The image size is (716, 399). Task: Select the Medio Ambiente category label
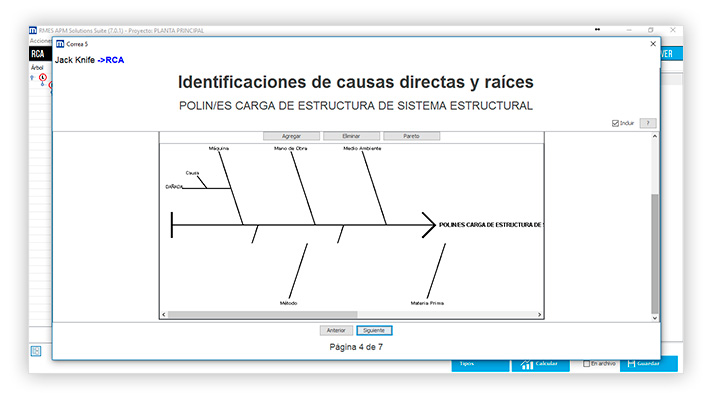tap(362, 148)
